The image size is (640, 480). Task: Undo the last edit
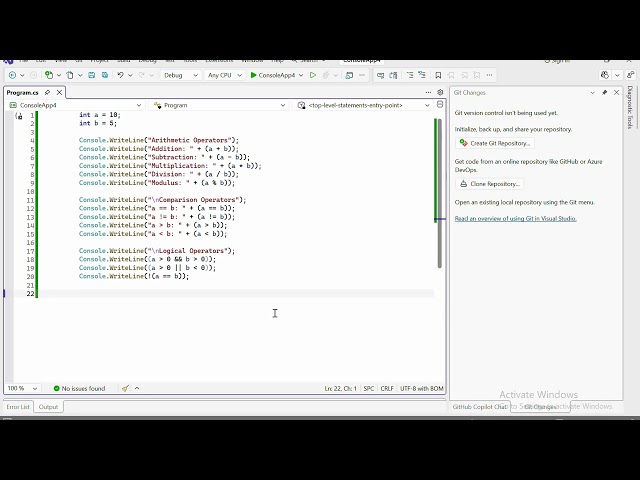point(120,75)
